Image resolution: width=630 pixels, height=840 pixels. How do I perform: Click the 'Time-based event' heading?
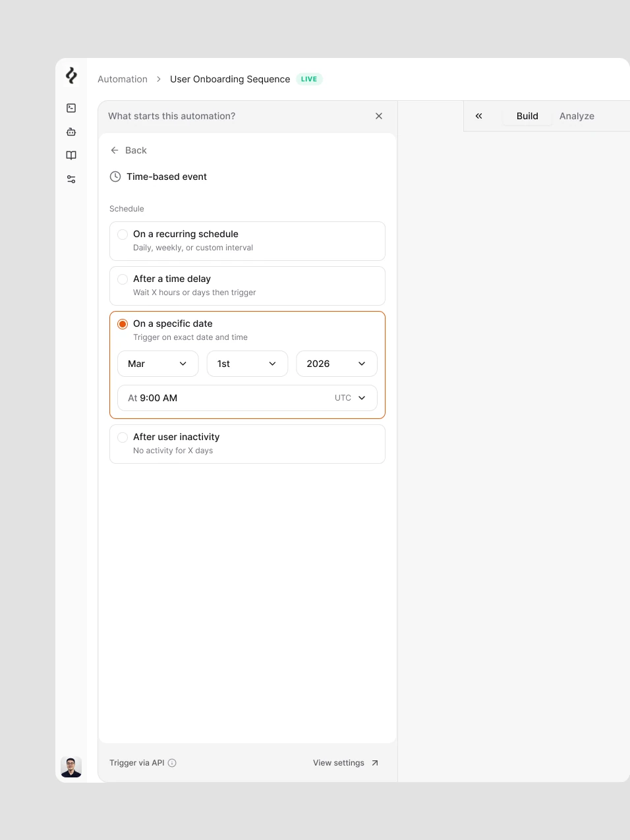(167, 177)
